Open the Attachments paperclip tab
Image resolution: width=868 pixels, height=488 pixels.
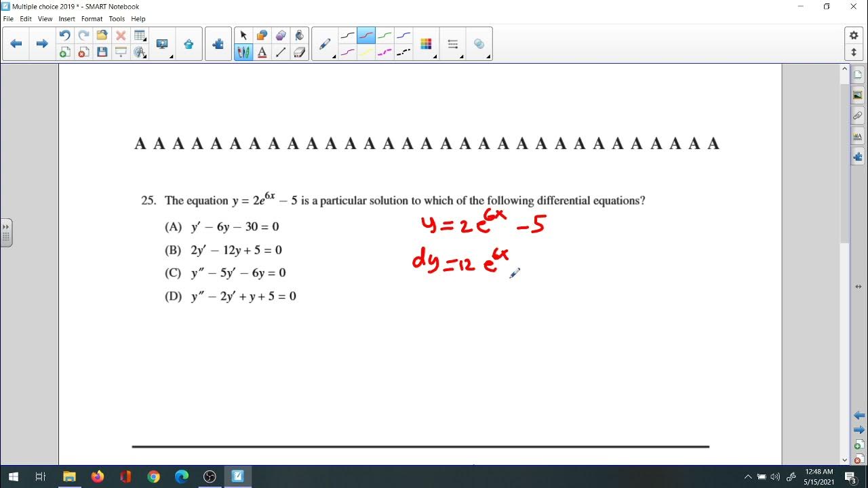[858, 116]
